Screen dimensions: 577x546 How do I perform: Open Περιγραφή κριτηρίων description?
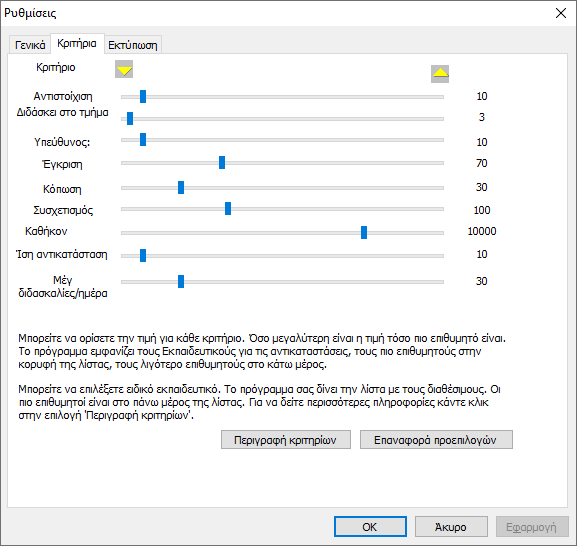click(286, 440)
